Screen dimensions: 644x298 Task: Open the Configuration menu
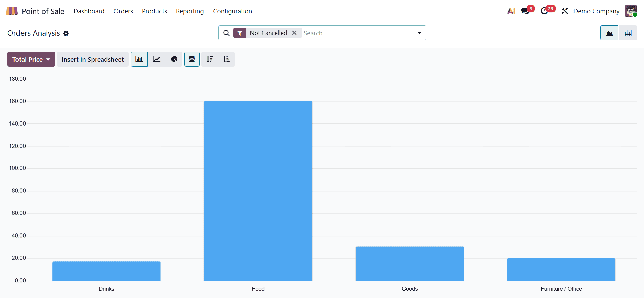pyautogui.click(x=233, y=11)
